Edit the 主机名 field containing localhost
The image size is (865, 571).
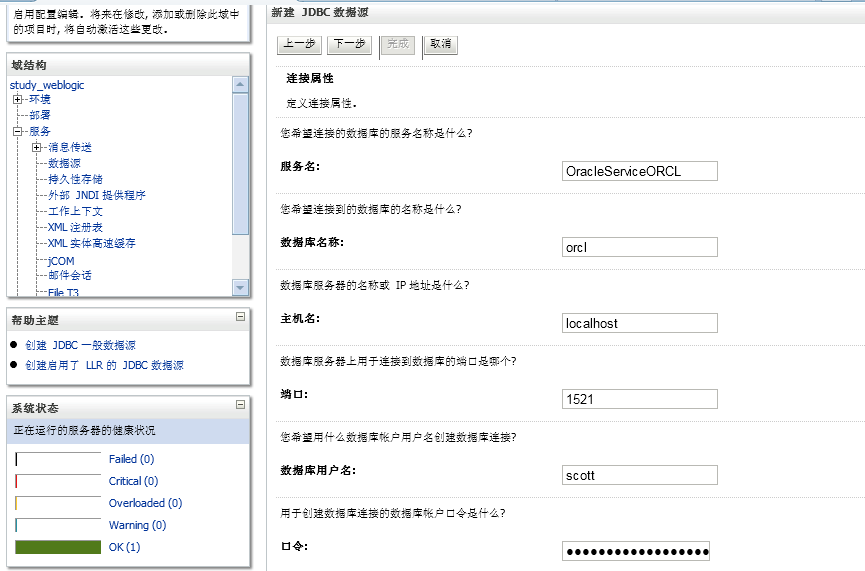[639, 323]
